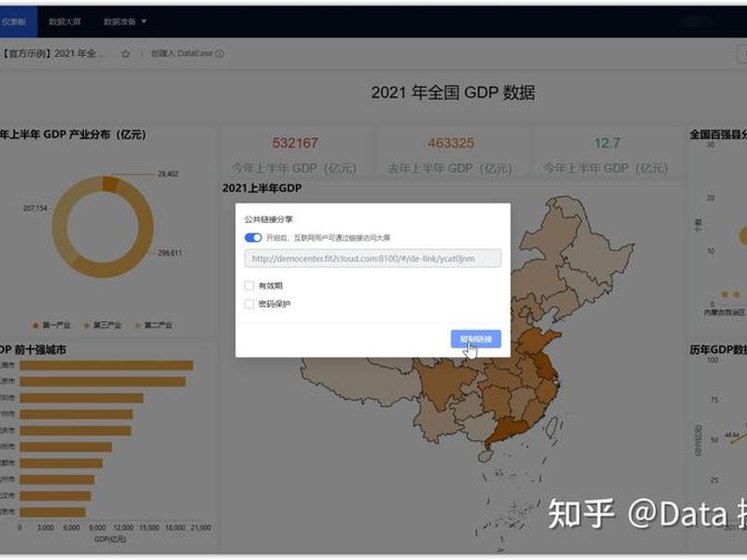
Task: Click the 公共链接分享 dialog title
Action: pyautogui.click(x=268, y=219)
